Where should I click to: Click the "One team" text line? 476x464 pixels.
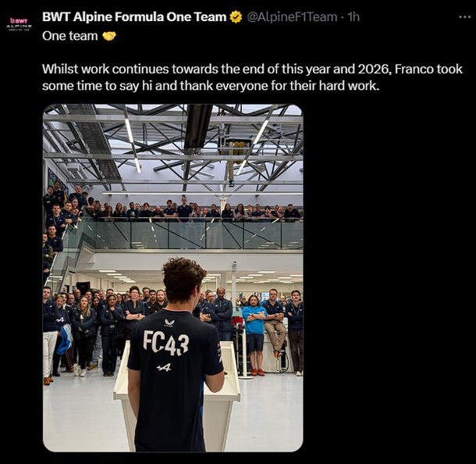70,36
